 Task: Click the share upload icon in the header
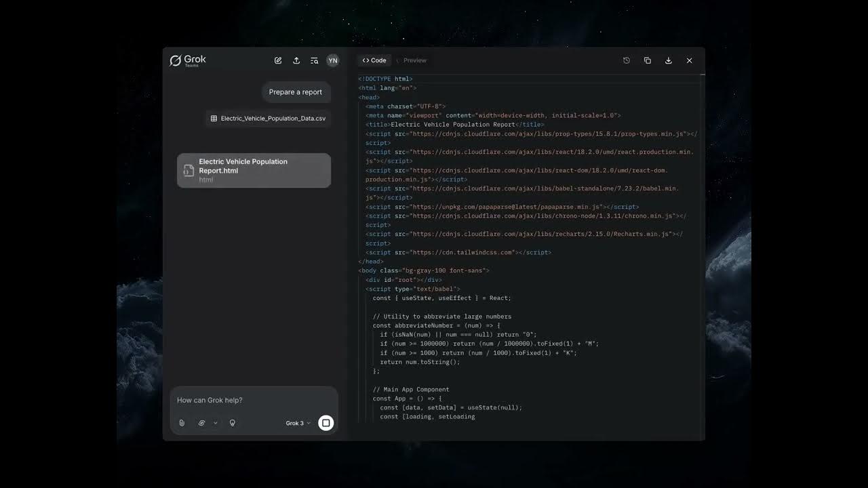click(x=296, y=60)
